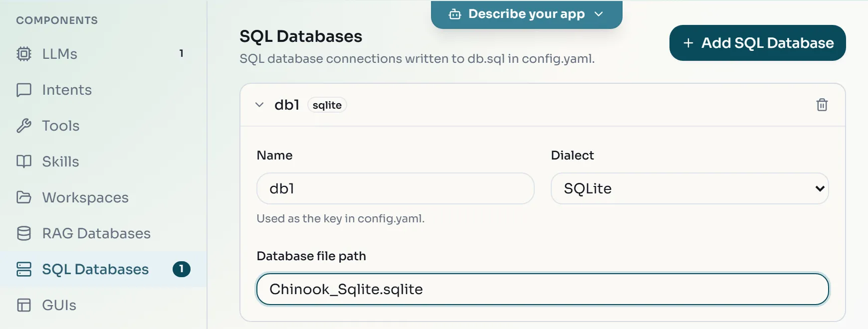Collapse the db1 card chevron
This screenshot has height=329, width=868.
[x=259, y=105]
